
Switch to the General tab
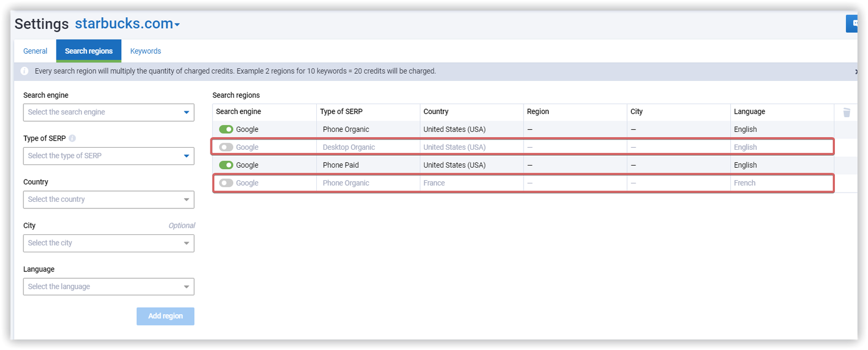click(35, 51)
